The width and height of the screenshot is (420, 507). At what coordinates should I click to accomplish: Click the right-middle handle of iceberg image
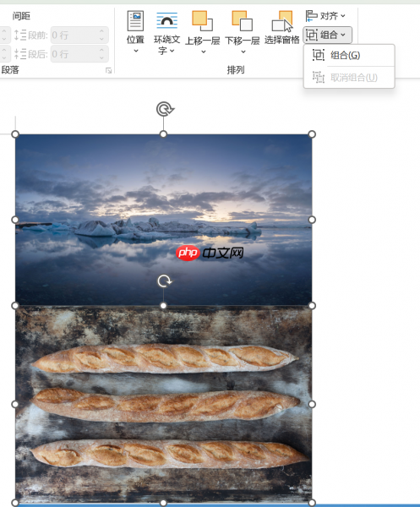click(312, 220)
